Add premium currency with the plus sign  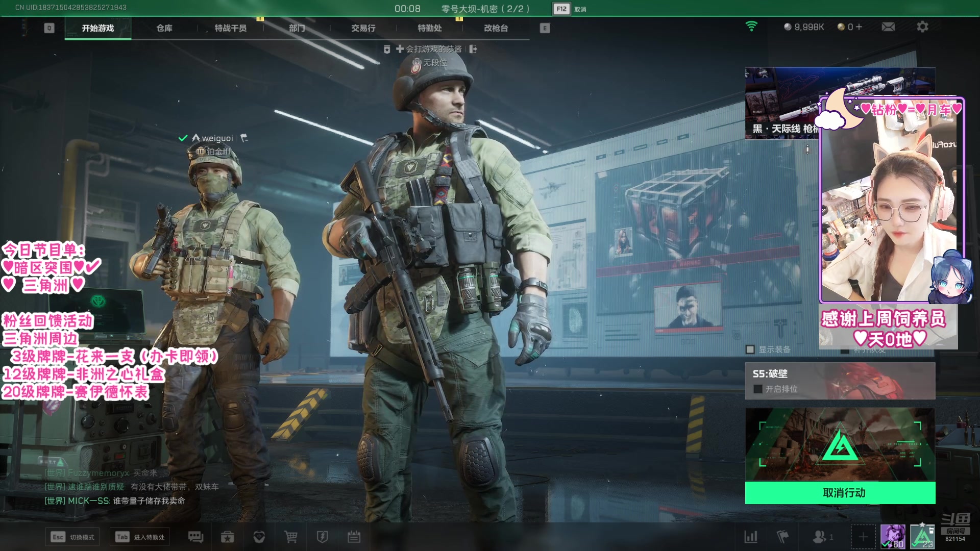pyautogui.click(x=859, y=27)
